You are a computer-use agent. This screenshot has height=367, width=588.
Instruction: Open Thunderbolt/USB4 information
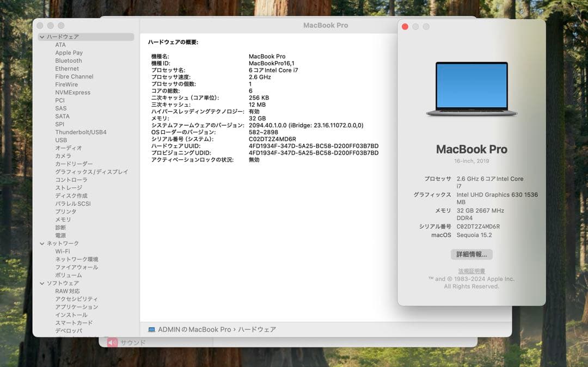(81, 132)
